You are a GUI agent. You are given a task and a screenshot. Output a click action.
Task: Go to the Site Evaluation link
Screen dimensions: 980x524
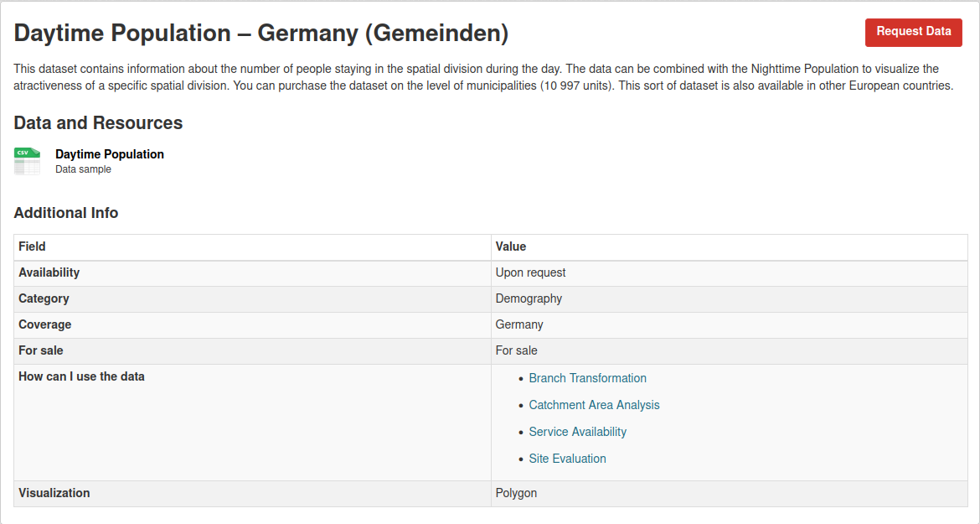(567, 459)
